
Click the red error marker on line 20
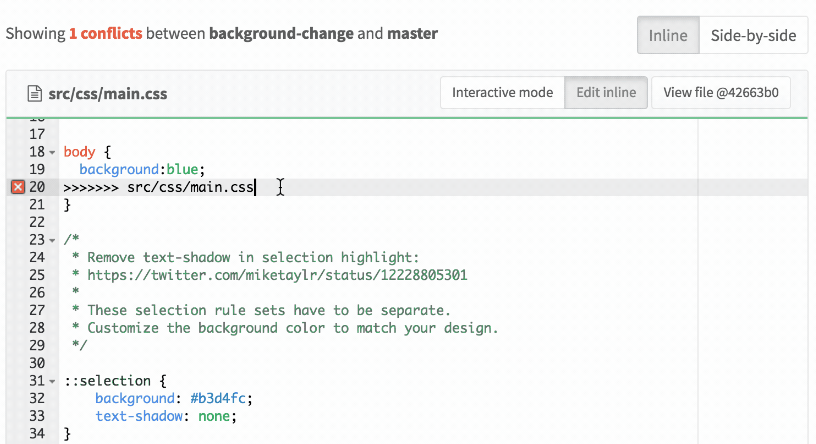click(x=16, y=187)
